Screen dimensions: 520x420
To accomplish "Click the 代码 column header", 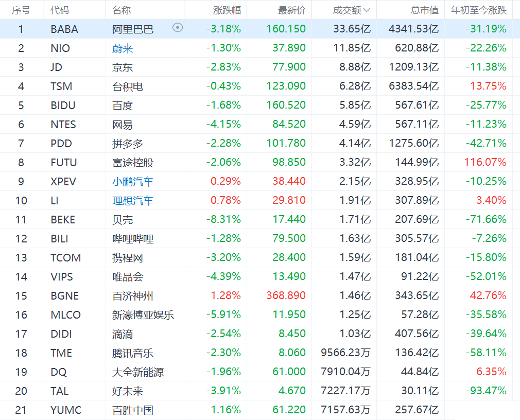I will click(60, 10).
